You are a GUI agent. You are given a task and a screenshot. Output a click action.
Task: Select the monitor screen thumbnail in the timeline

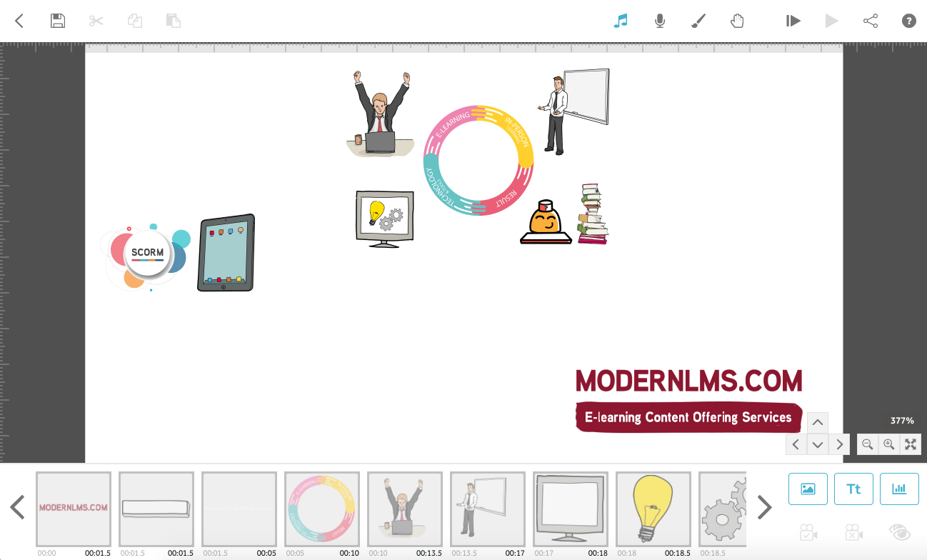click(x=571, y=509)
